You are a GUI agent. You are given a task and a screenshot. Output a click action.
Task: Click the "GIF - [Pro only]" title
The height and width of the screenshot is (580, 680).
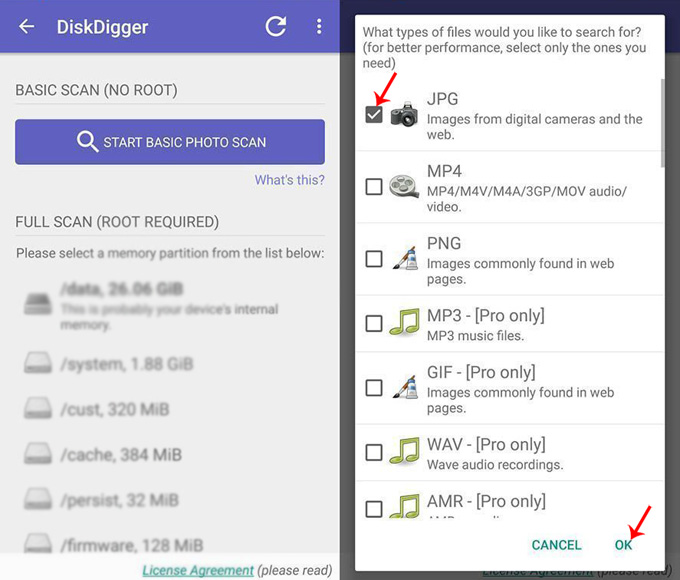[x=481, y=372]
